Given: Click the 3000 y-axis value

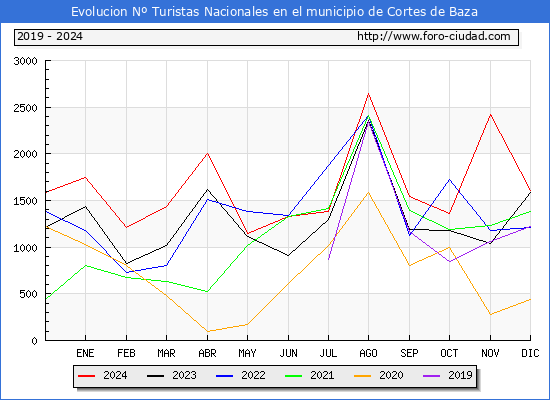Looking at the screenshot, I should 25,61.
